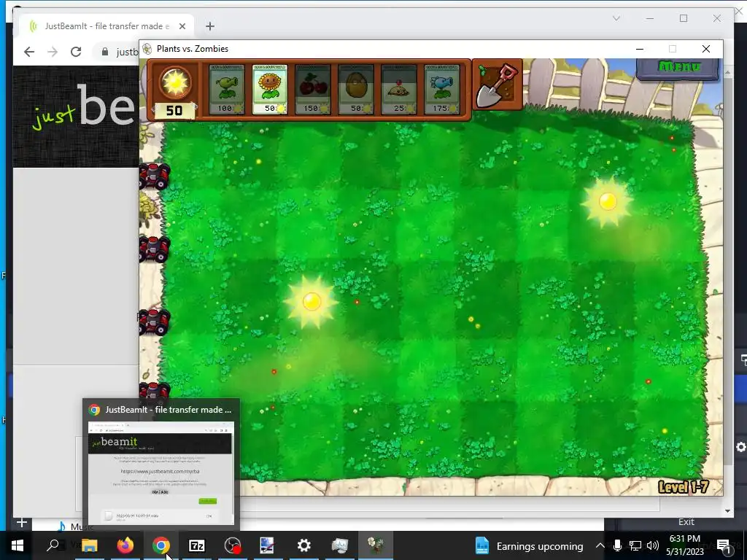The image size is (747, 560).
Task: Click the Level 1-7 label
Action: click(683, 486)
